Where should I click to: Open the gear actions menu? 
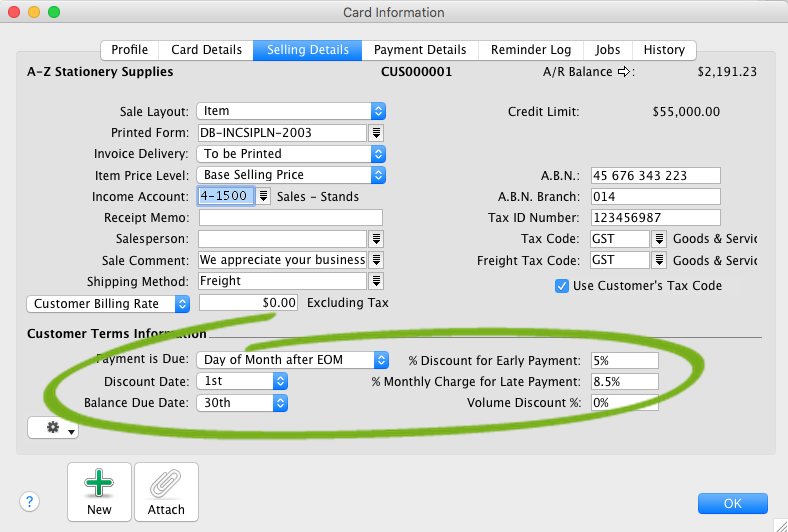click(53, 428)
